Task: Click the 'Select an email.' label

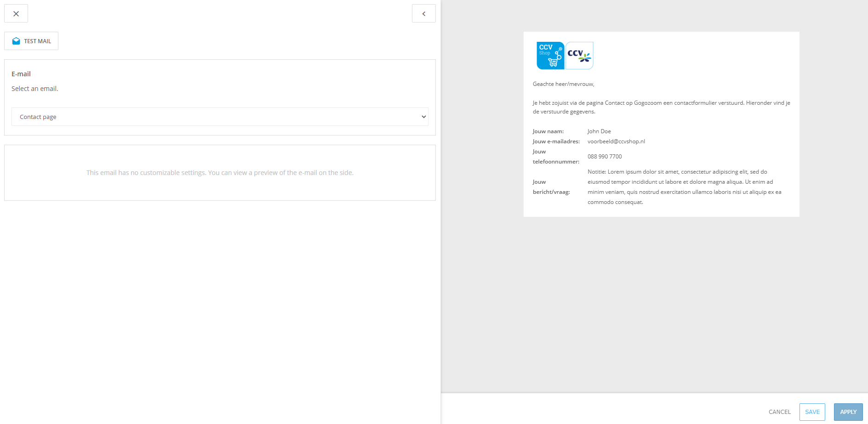Action: tap(35, 89)
